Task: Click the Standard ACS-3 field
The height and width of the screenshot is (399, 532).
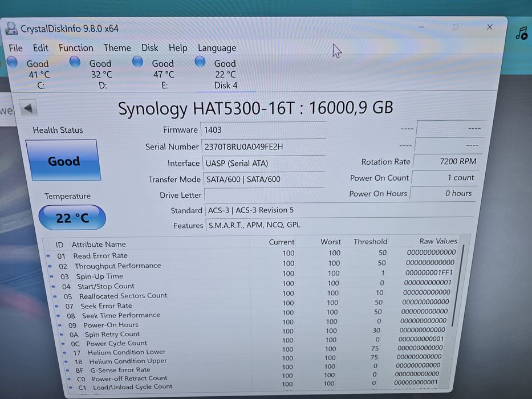Action: click(x=339, y=210)
